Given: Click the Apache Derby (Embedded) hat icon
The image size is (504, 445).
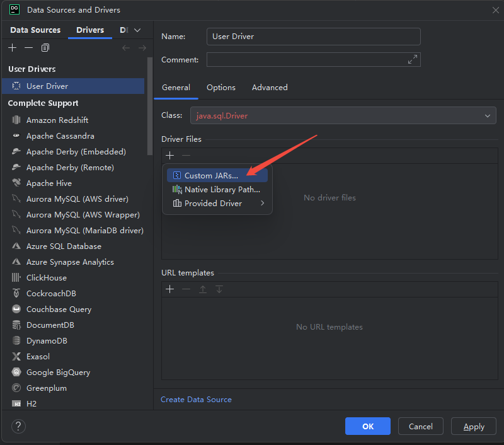Looking at the screenshot, I should point(16,151).
